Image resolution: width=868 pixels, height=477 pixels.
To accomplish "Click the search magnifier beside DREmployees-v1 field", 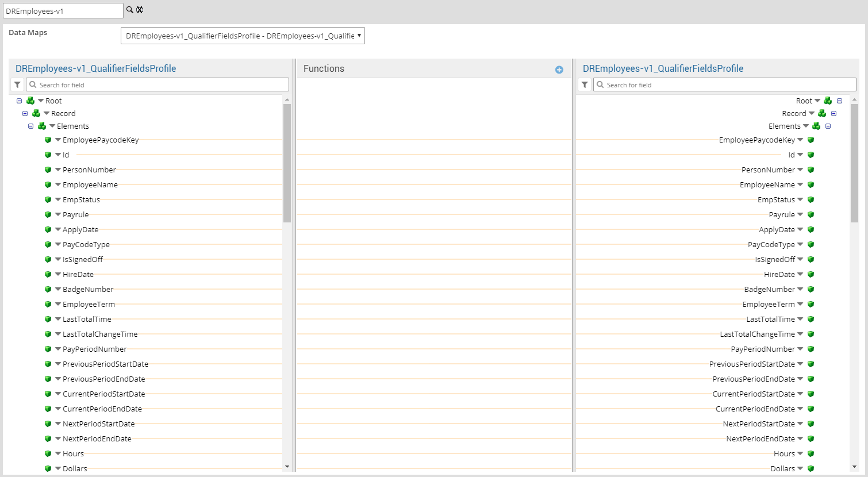I will point(130,10).
